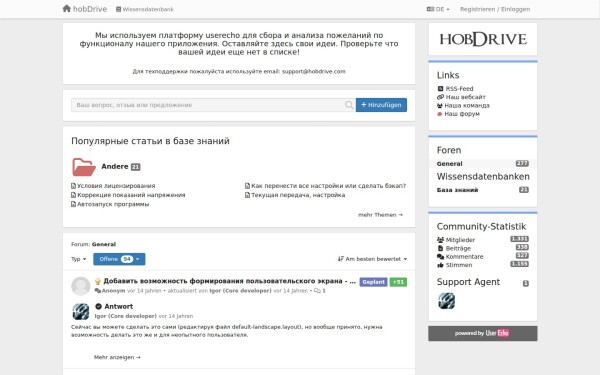Viewport: 600px width, 375px height.
Task: Click the magnifier search icon
Action: [x=349, y=105]
